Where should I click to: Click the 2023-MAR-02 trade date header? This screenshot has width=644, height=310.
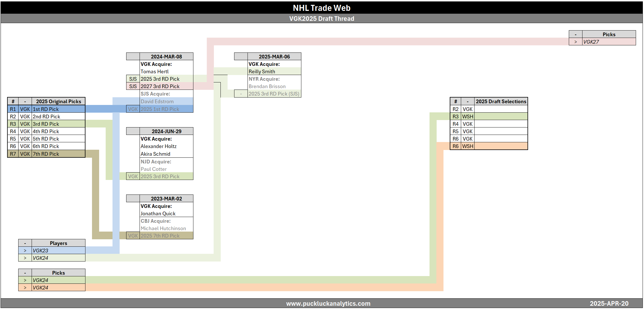(166, 198)
